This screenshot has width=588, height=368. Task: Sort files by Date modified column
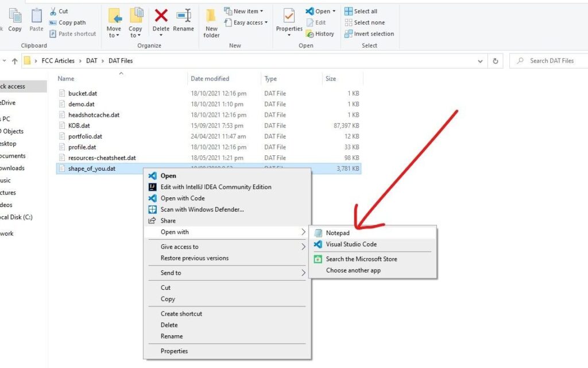pyautogui.click(x=210, y=79)
